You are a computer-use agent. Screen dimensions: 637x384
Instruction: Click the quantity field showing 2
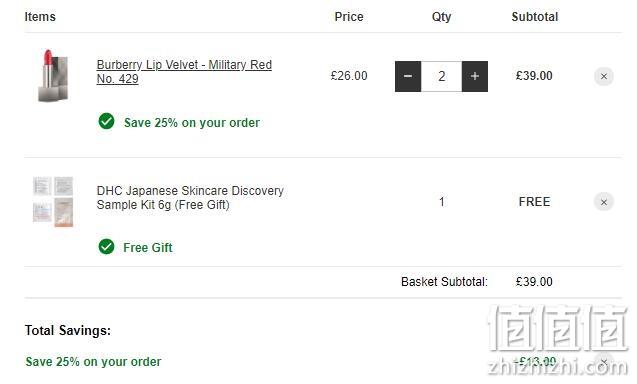click(x=442, y=76)
